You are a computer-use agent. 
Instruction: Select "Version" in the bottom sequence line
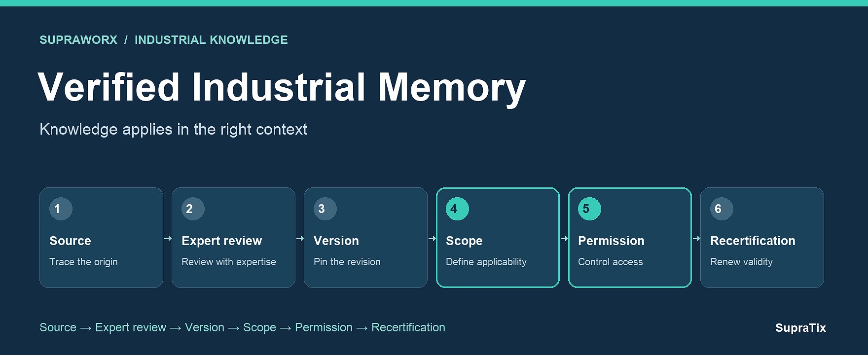click(x=205, y=327)
